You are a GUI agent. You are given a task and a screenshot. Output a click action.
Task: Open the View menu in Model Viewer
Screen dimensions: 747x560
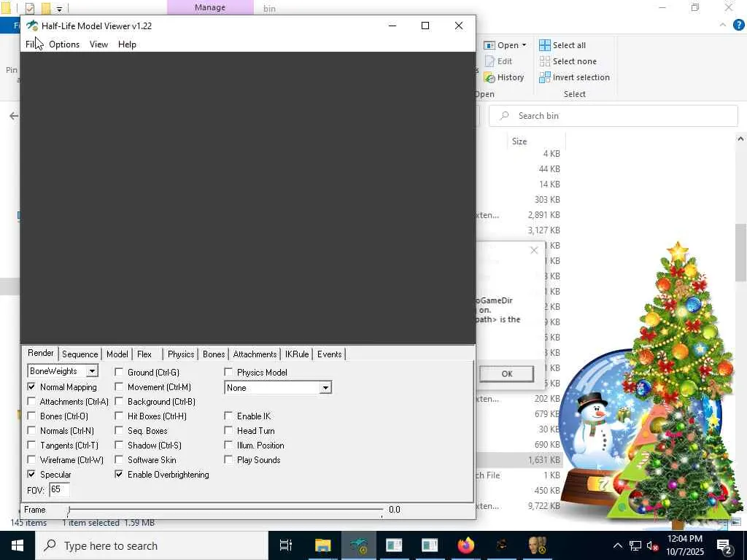click(98, 44)
